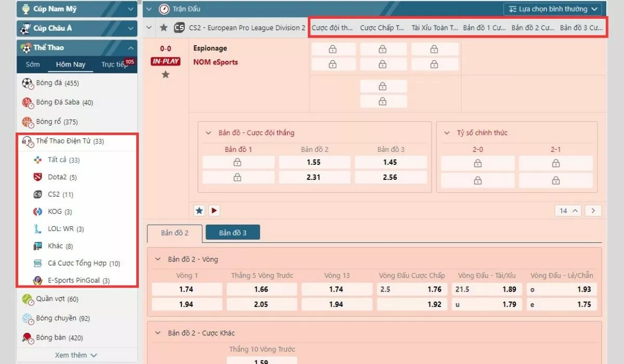Viewport: 624px width, 364px height.
Task: Click locked odds under 2-0 score
Action: 477,163
